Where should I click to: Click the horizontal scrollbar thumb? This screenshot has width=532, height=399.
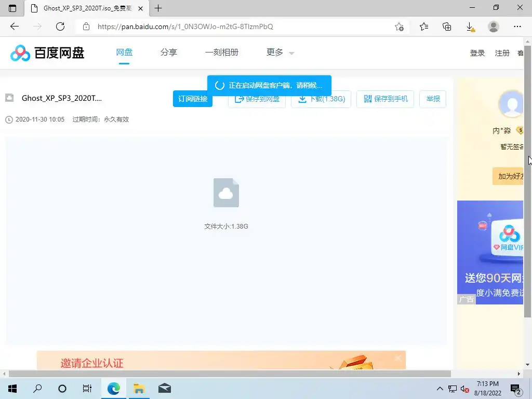pyautogui.click(x=230, y=374)
